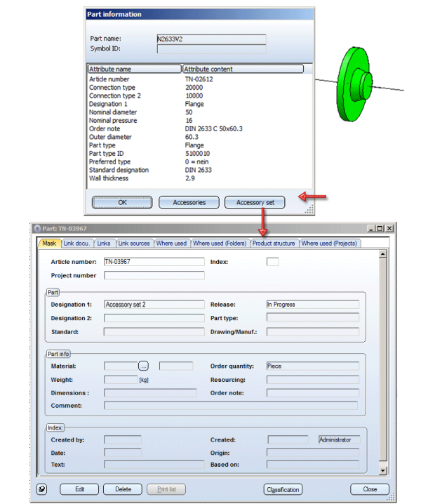Click the Edit button
This screenshot has height=504, width=421.
79,489
